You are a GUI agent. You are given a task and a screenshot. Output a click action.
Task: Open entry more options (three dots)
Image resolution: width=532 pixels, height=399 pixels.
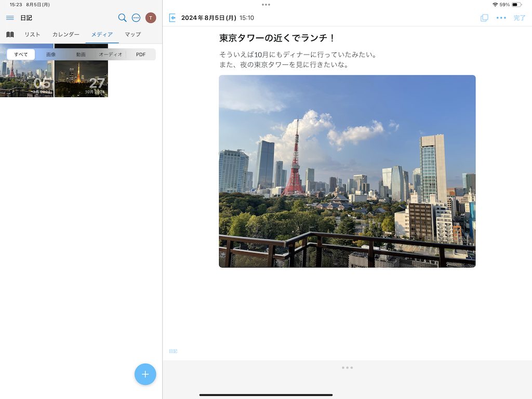coord(501,18)
